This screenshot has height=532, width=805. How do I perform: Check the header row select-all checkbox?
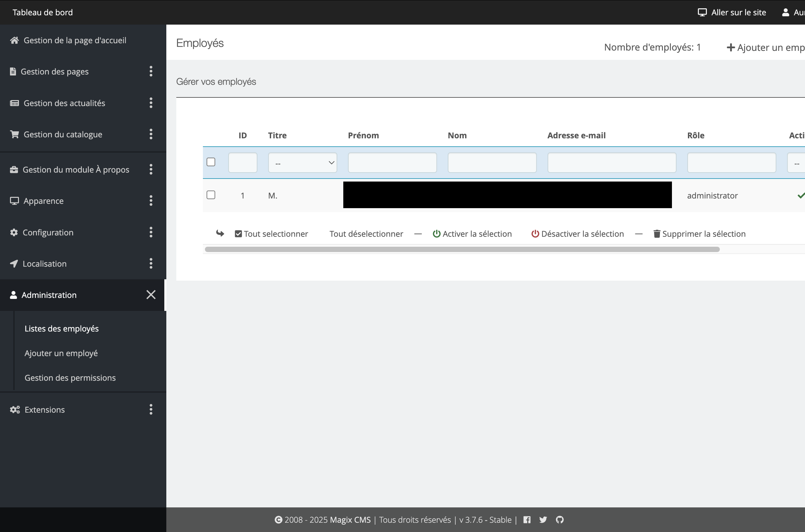(x=211, y=162)
